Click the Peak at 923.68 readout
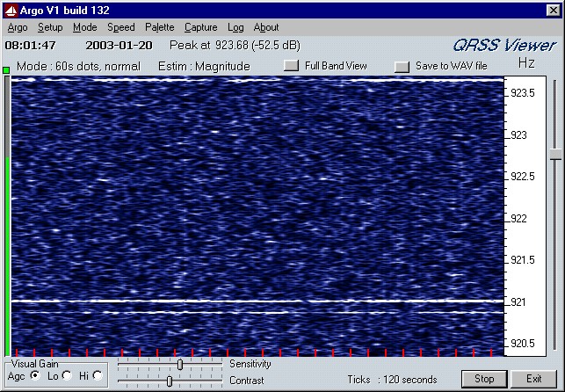 point(235,46)
